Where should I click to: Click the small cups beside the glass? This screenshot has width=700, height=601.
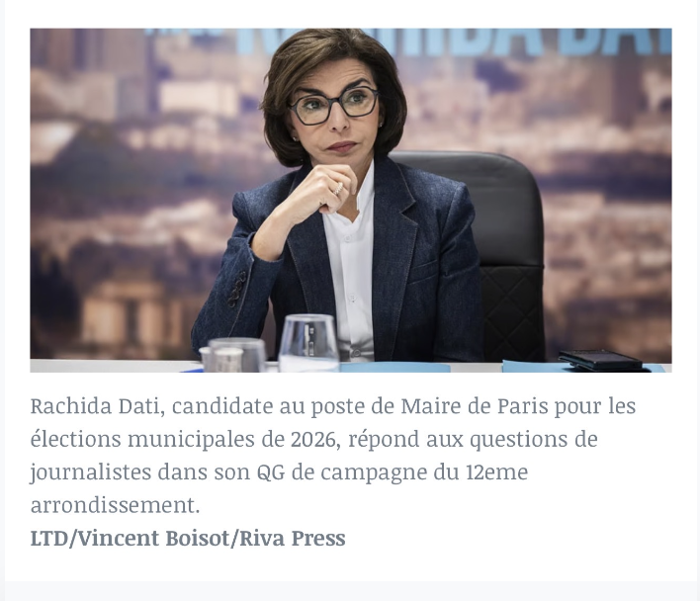coord(232,355)
